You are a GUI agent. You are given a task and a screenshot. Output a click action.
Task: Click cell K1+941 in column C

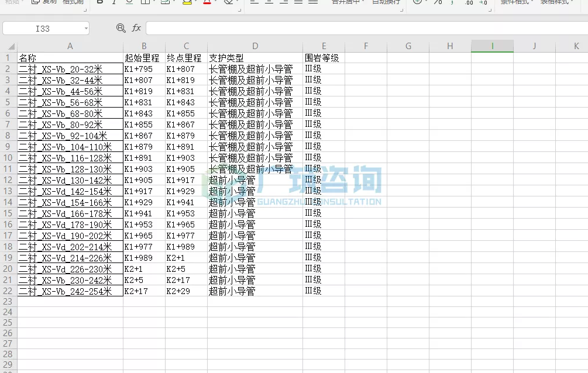pos(187,202)
